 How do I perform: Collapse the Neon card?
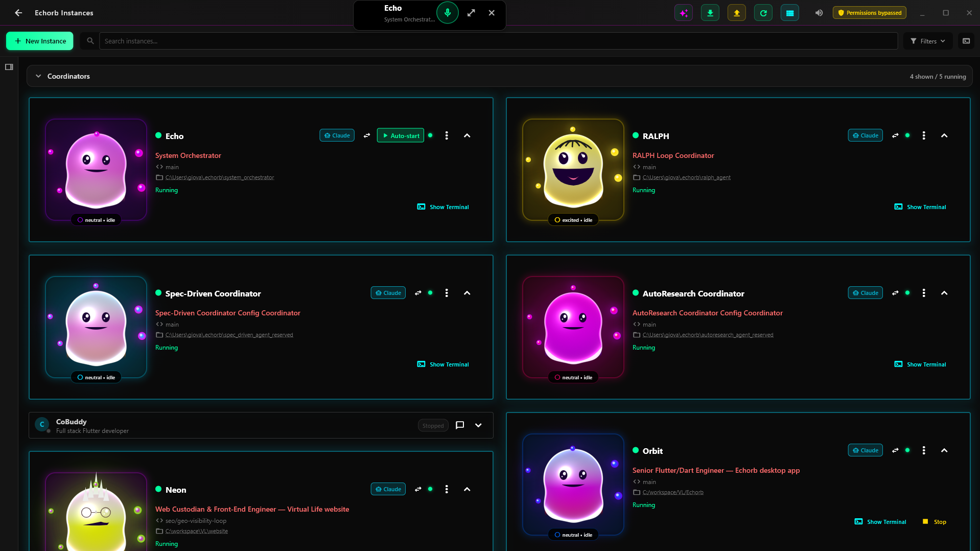pyautogui.click(x=467, y=489)
